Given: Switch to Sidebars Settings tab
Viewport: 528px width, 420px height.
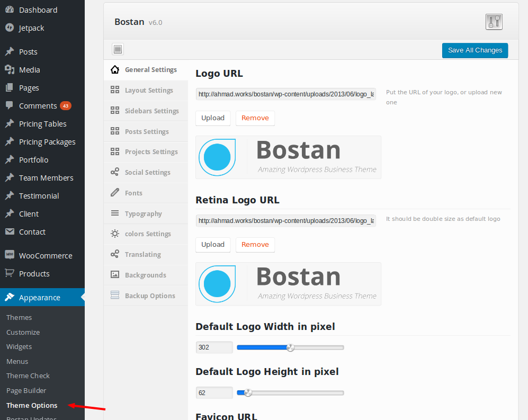Looking at the screenshot, I should 146,111.
